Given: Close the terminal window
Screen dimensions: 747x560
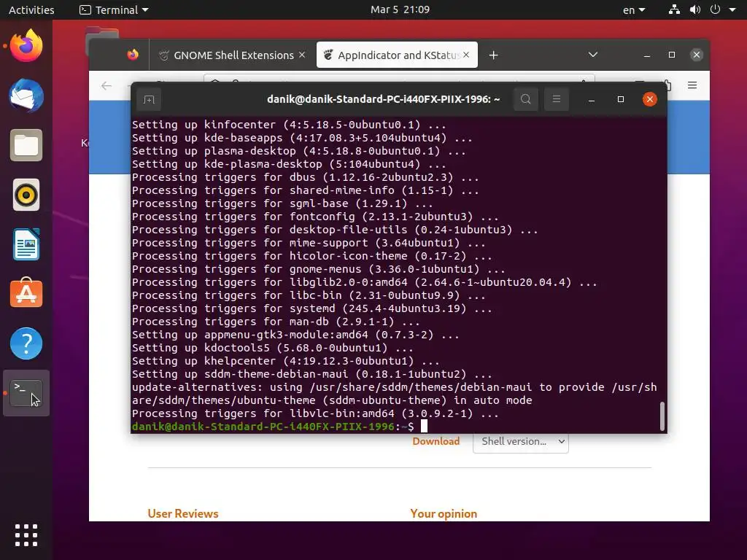Looking at the screenshot, I should (x=649, y=99).
